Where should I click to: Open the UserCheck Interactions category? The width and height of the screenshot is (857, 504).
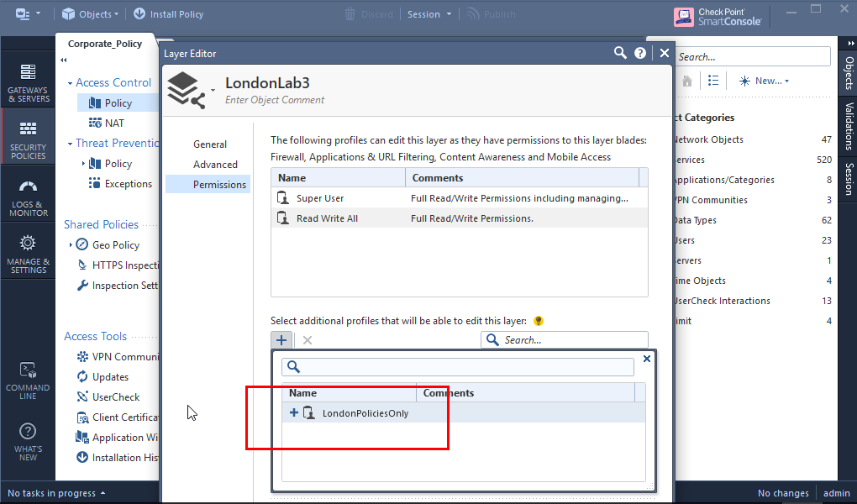pyautogui.click(x=753, y=301)
